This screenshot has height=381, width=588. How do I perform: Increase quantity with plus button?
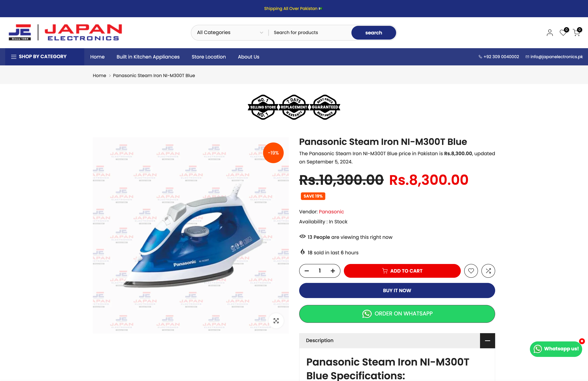click(x=333, y=271)
